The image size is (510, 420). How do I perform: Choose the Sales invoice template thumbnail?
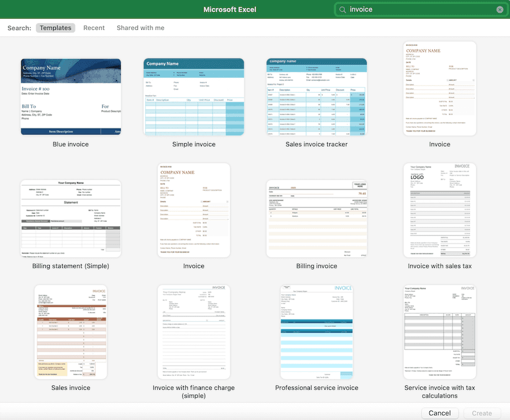(x=71, y=332)
